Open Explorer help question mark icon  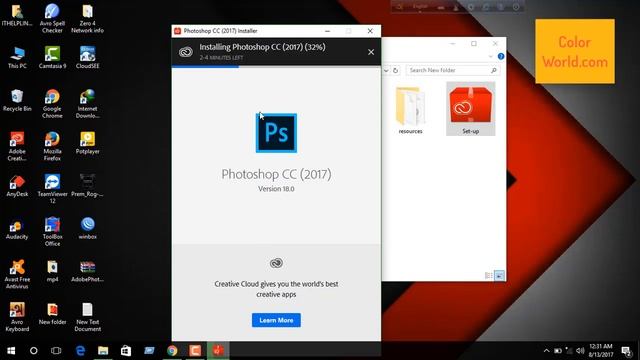(x=501, y=56)
